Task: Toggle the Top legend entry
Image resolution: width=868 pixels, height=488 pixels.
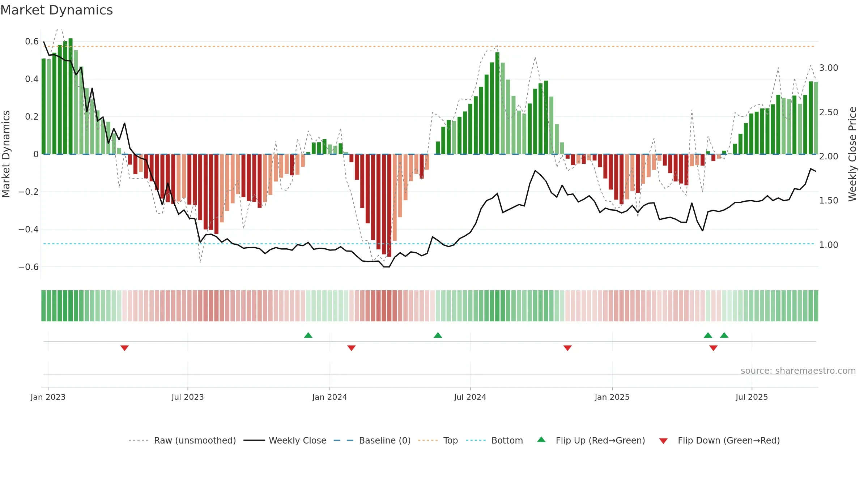Action: (x=438, y=440)
